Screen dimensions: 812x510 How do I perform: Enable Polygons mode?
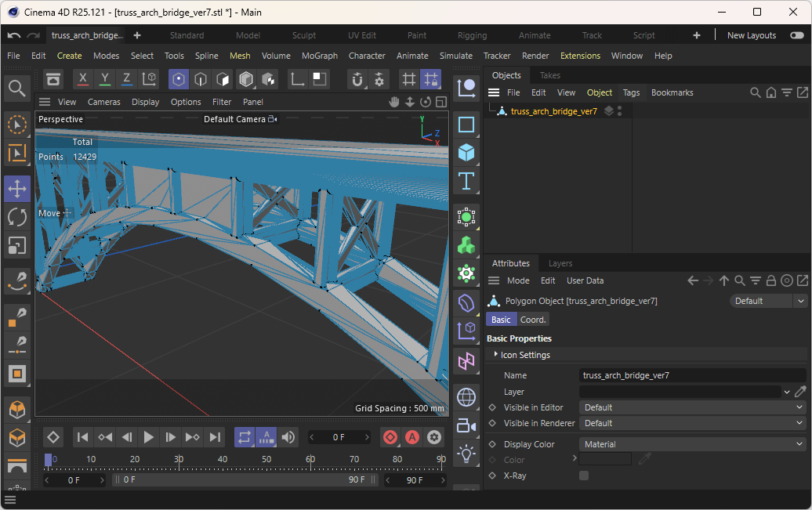pos(223,79)
